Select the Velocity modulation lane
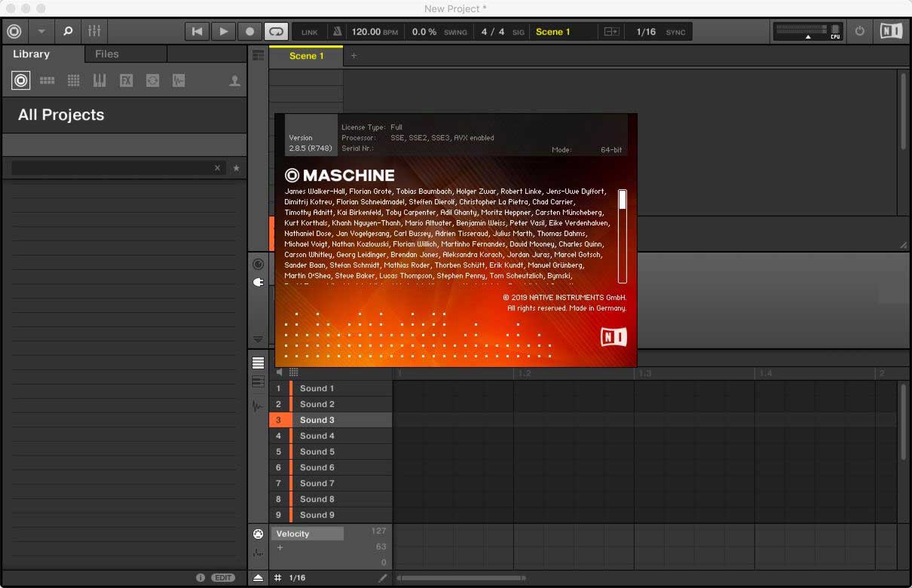The width and height of the screenshot is (912, 588). pos(308,534)
